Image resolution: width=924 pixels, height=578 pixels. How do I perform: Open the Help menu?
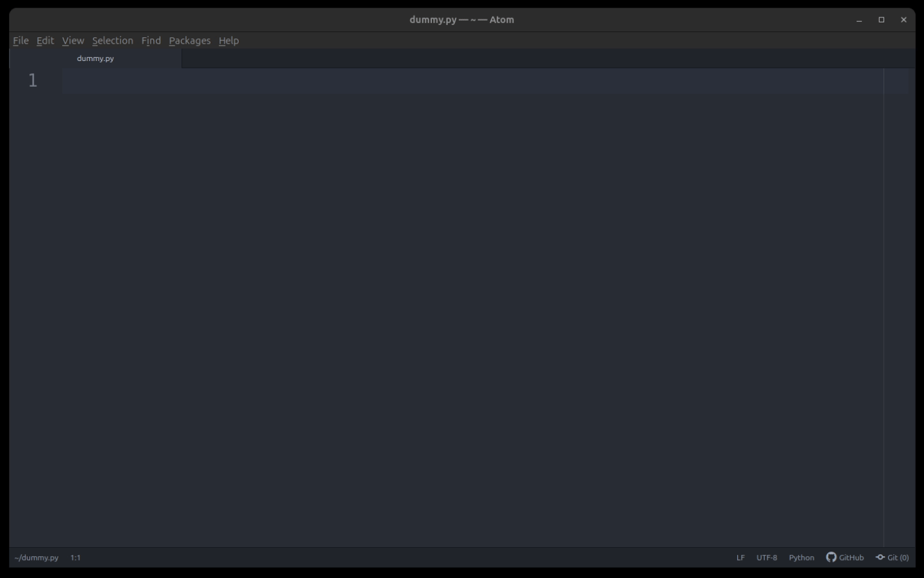click(228, 40)
